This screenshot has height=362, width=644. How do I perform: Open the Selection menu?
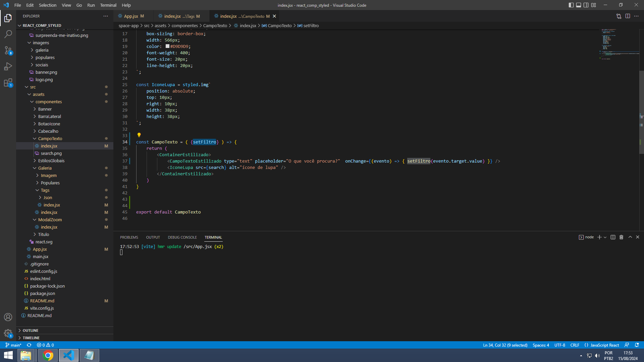click(x=48, y=5)
